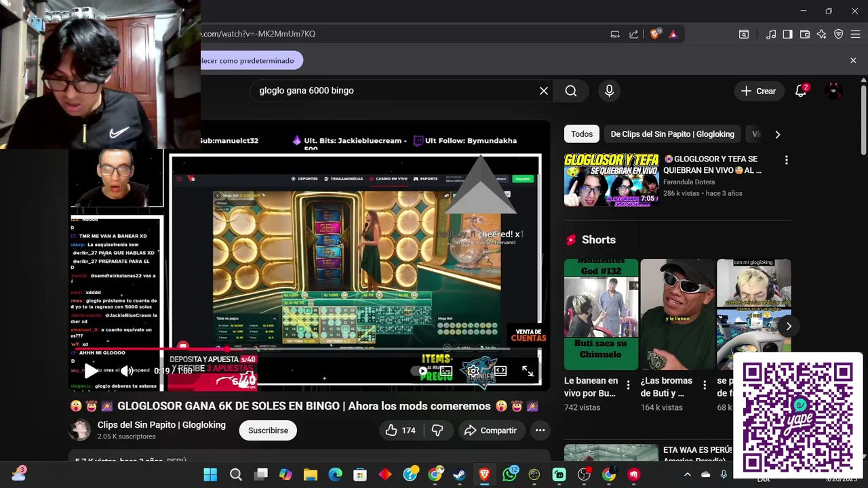Switch to theater mode view
Viewport: 868px width, 488px height.
point(500,371)
